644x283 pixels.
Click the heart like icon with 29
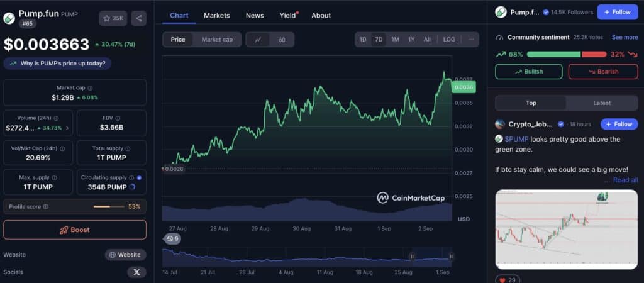(x=502, y=280)
